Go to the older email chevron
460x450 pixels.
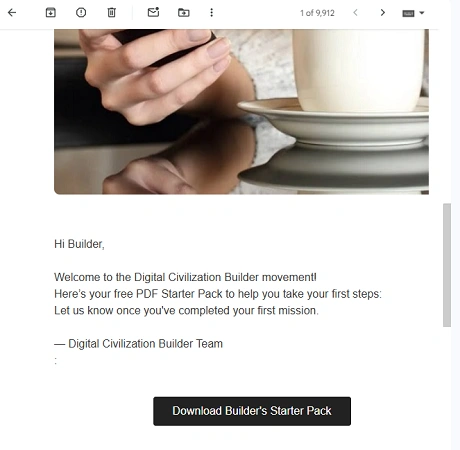click(383, 13)
